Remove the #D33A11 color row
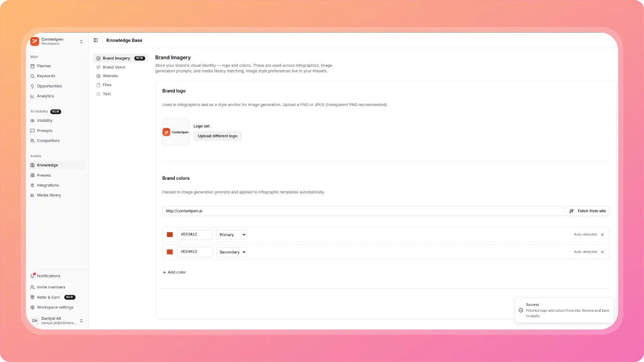This screenshot has height=362, width=644. tap(603, 234)
